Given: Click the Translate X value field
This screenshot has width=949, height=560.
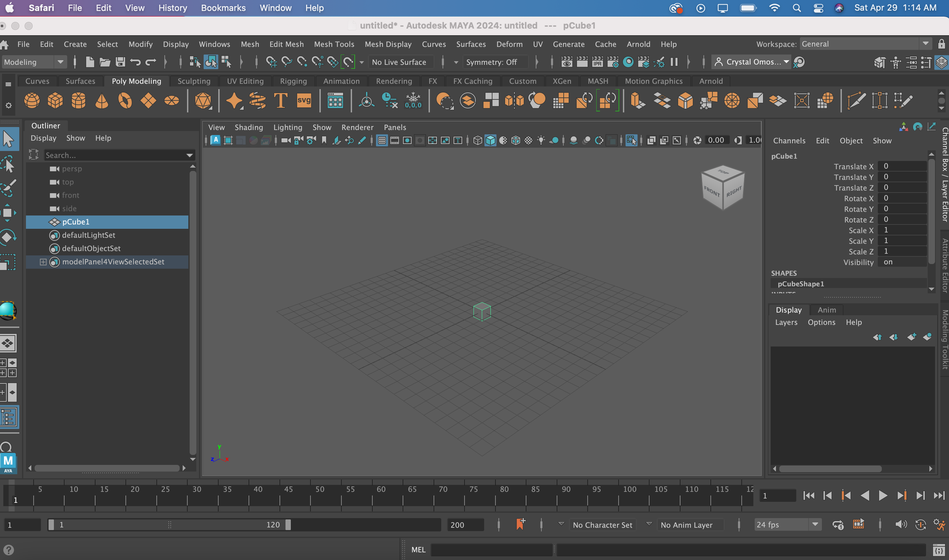Looking at the screenshot, I should [902, 166].
